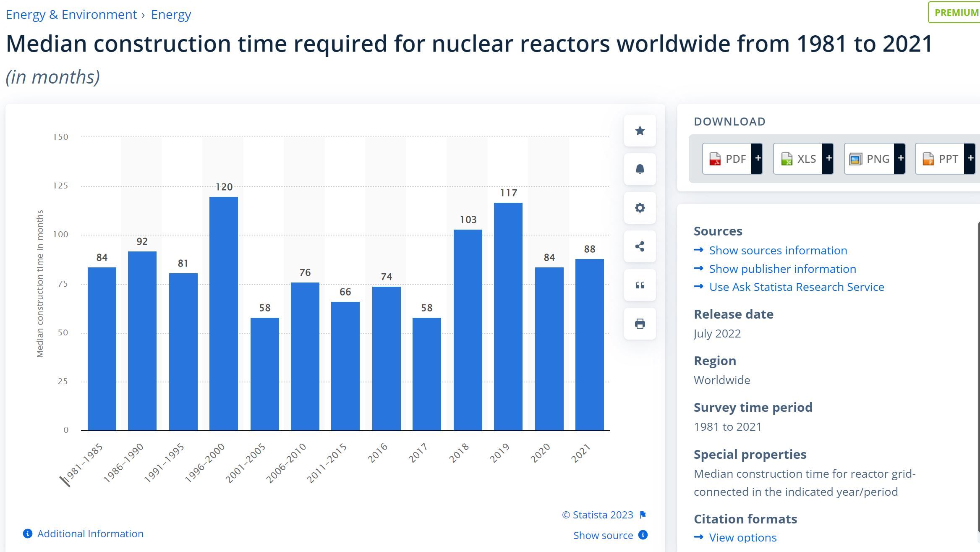Click the bell notification alert icon
Screen dimensions: 980x552
(640, 169)
